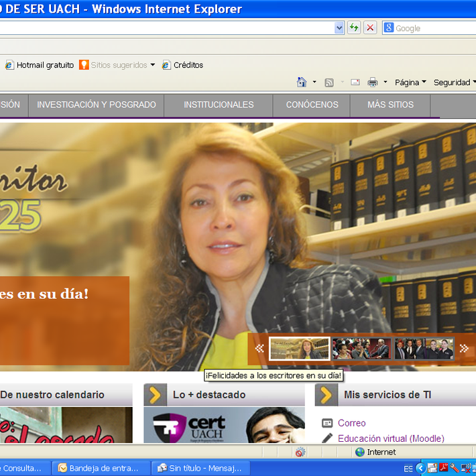Select the CONÓCENOS navigation item
Screen dimensions: 476x476
(x=312, y=105)
